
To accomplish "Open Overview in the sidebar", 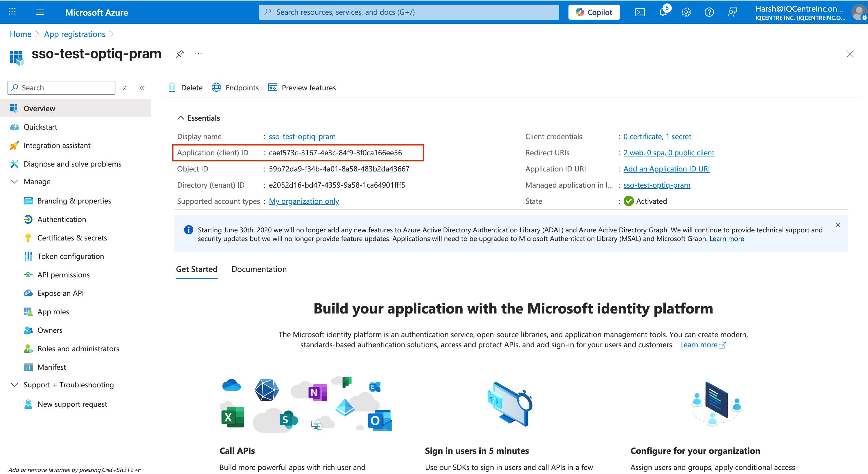I will (76, 109).
